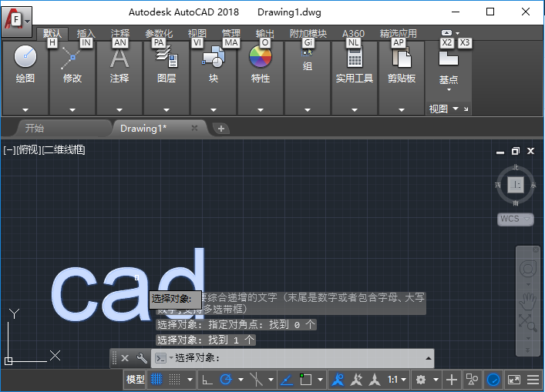Toggle hardware acceleration round blue icon
Viewport: 545px width, 392px height.
click(x=493, y=380)
